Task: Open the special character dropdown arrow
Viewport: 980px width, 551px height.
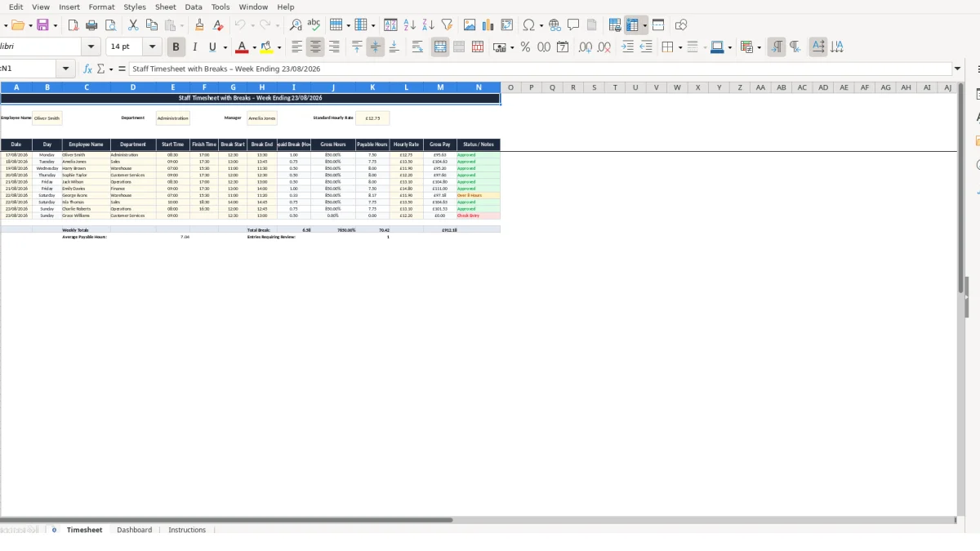Action: point(541,25)
